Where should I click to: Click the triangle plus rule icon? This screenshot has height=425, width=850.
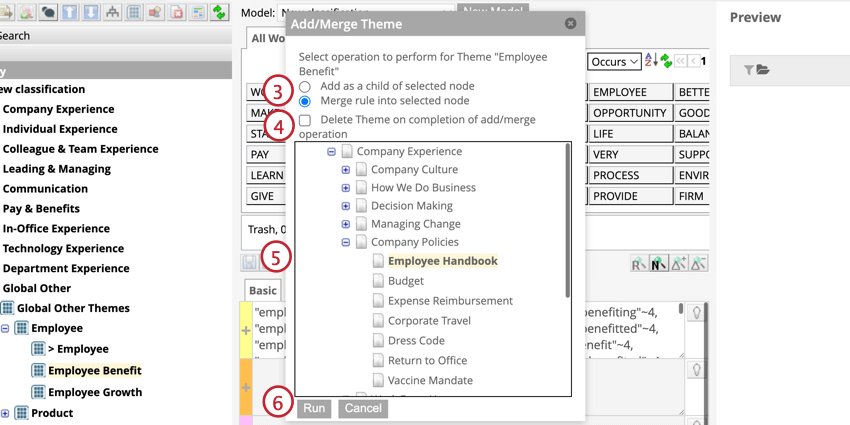click(679, 263)
